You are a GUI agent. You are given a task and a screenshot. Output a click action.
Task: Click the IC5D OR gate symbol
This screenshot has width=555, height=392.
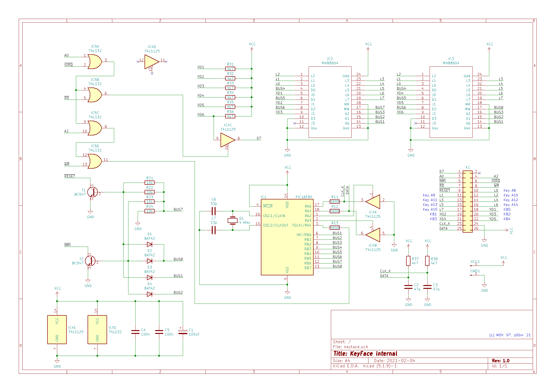pos(94,161)
